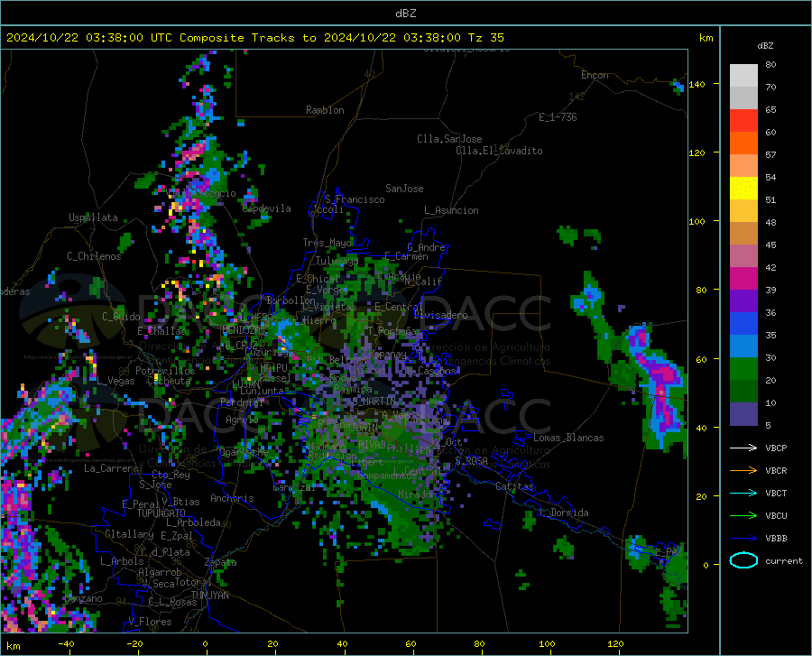Click the Lomas_Blancas map label
Viewport: 812px width, 656px height.
[x=568, y=438]
